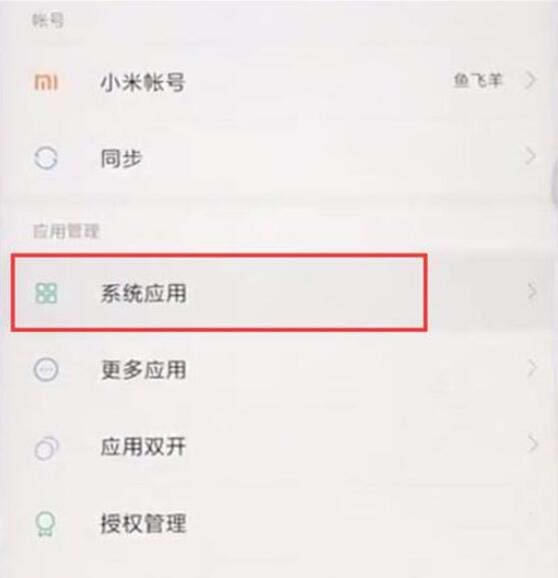Open the 同步 menu item
Screen dimensions: 558x578
click(x=279, y=159)
